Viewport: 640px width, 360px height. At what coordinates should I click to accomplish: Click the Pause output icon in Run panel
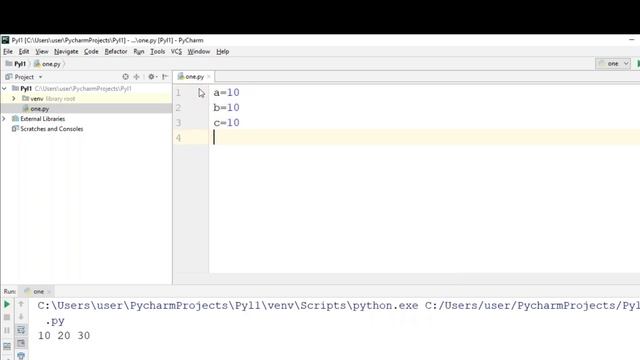[x=7, y=330]
